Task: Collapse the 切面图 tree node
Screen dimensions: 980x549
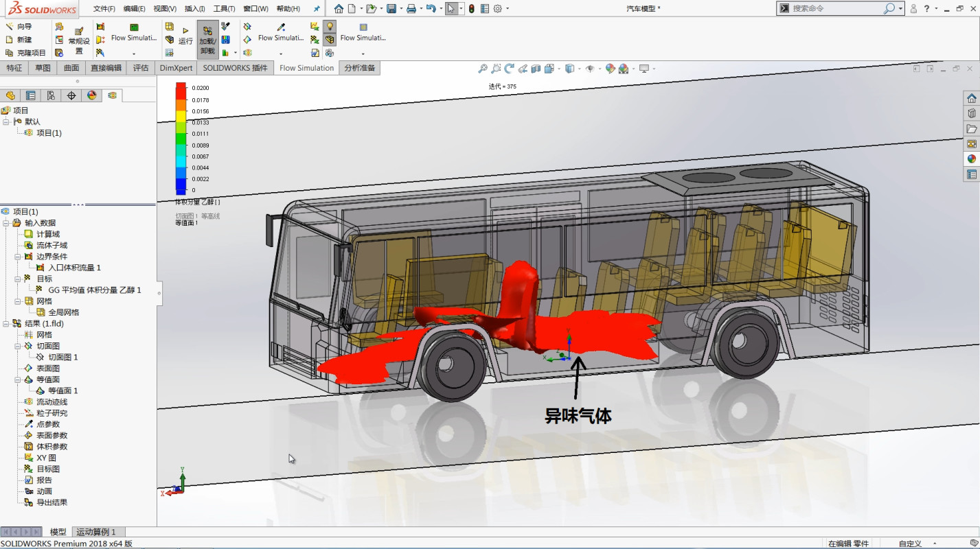Action: point(18,346)
